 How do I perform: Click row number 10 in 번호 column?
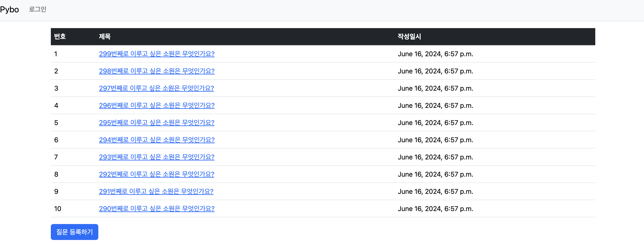coord(58,209)
